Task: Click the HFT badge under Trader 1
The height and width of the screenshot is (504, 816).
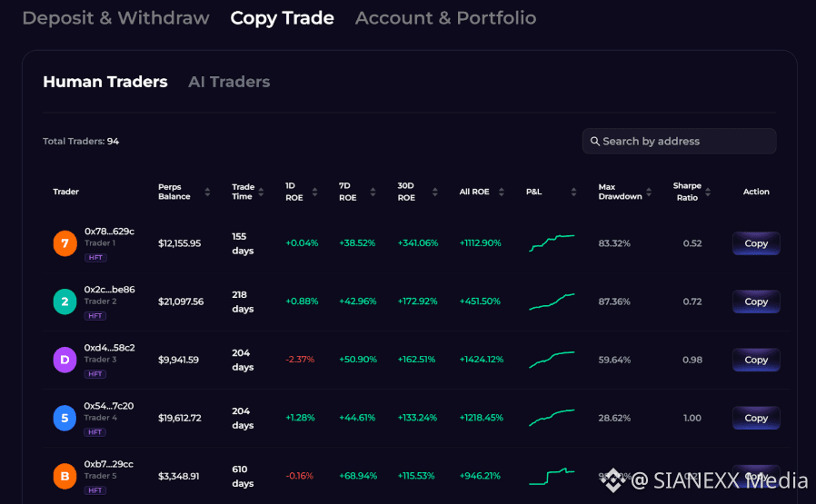Action: 95,258
